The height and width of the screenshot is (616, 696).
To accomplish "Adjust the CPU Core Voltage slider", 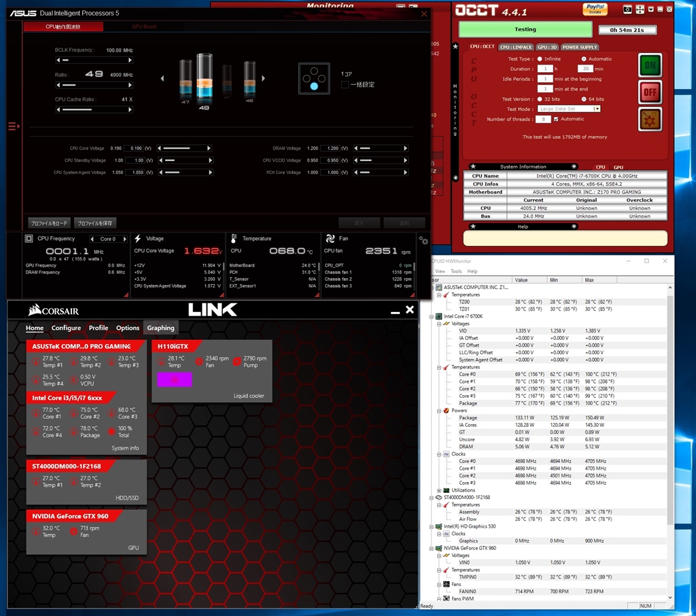I will (x=184, y=148).
